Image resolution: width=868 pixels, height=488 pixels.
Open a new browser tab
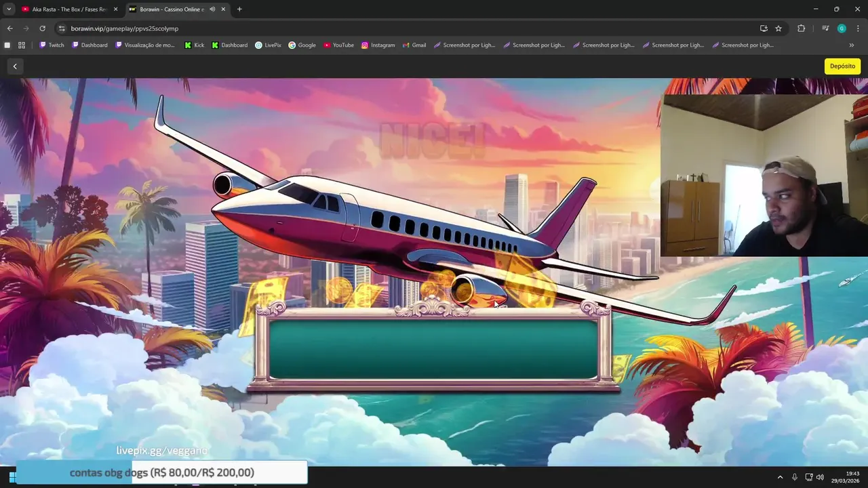tap(239, 9)
